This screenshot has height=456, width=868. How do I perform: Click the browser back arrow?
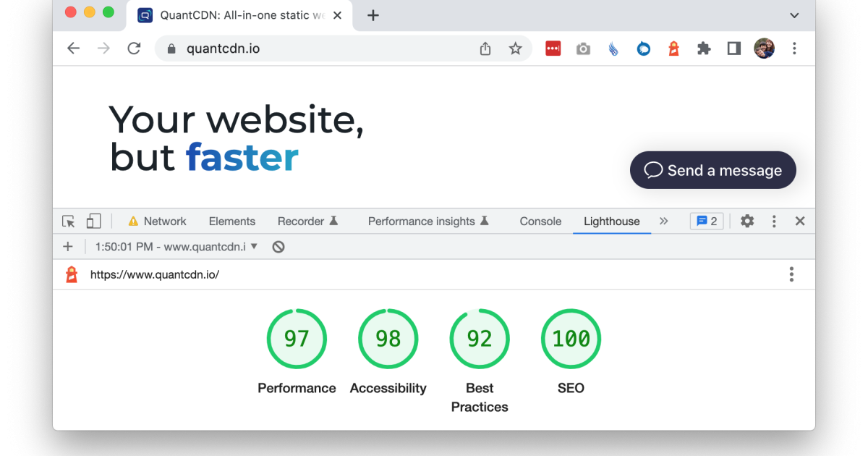coord(73,48)
